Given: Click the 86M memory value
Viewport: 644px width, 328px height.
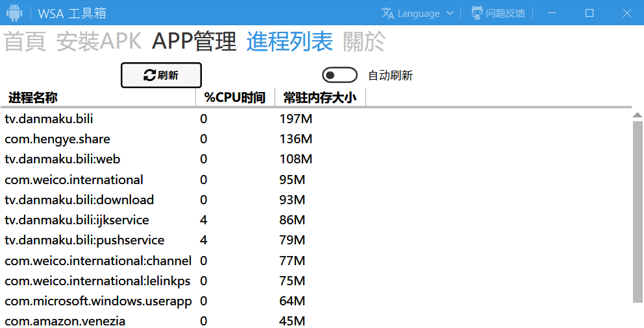Looking at the screenshot, I should [x=292, y=220].
